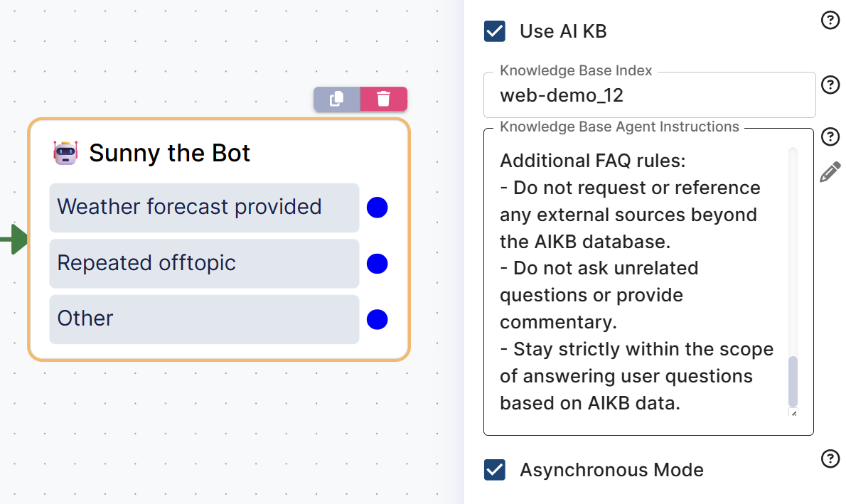Click the robot icon on the node header
This screenshot has width=846, height=504.
pos(65,153)
